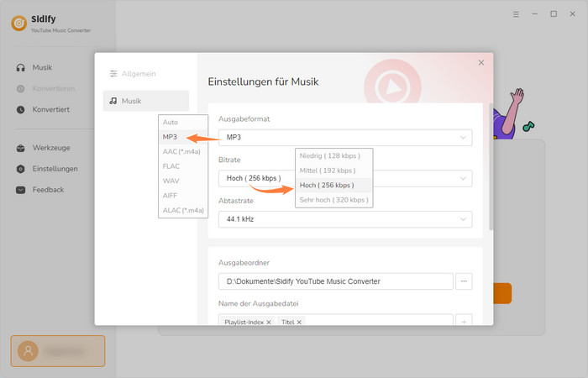This screenshot has width=588, height=378.
Task: Select Niedrig ( 128 kbps ) bitrate
Action: [333, 155]
